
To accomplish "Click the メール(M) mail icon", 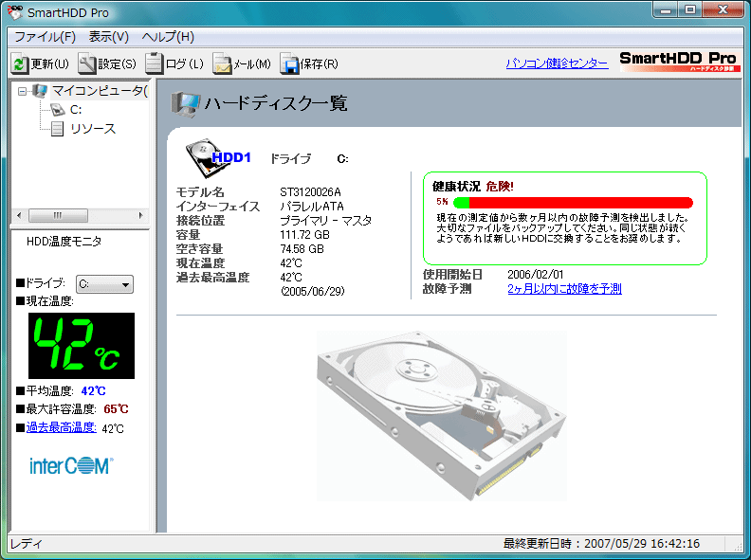I will [222, 63].
